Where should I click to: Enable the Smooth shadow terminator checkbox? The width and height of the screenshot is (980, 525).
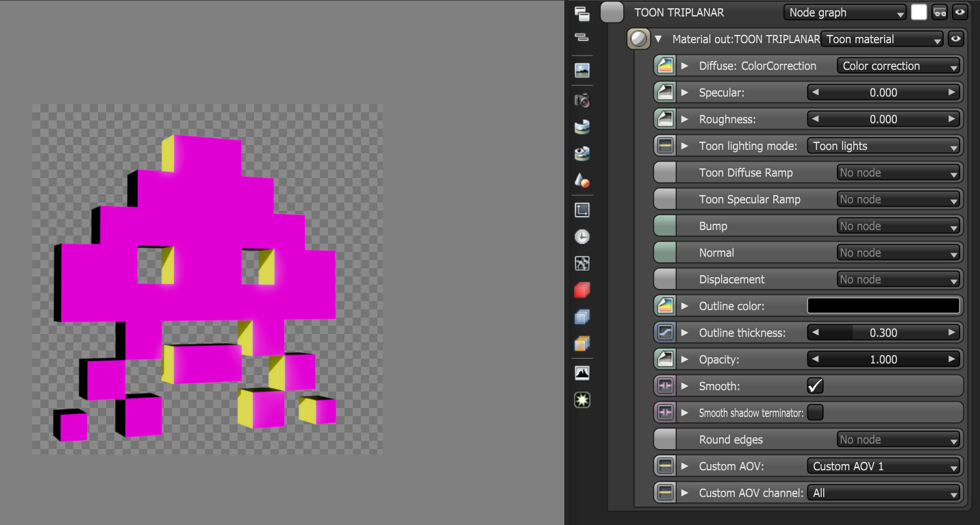[815, 413]
